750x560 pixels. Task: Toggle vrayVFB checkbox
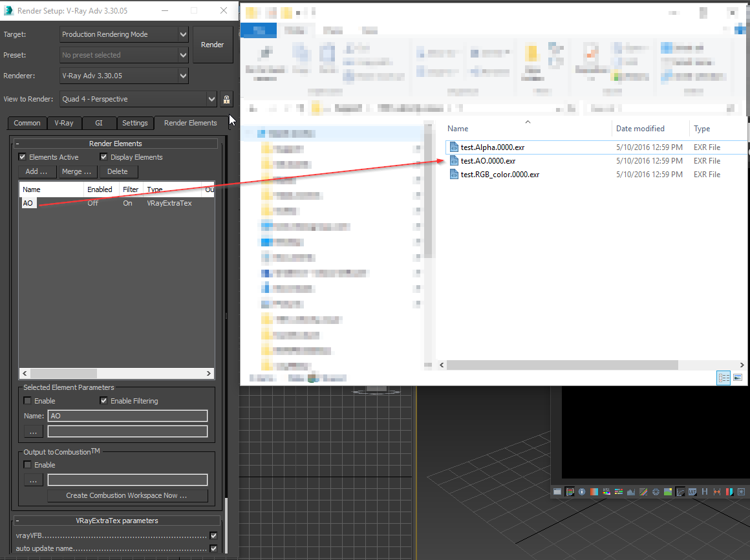tap(213, 535)
